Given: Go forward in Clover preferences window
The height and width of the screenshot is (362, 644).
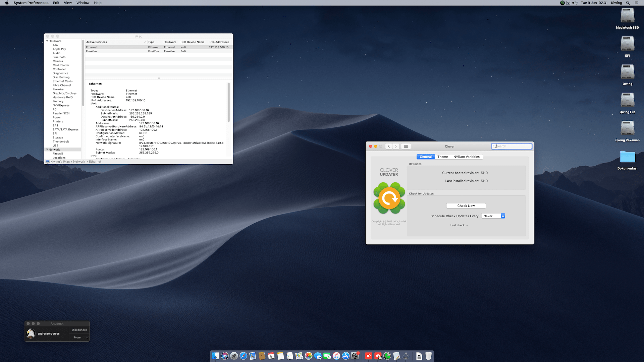Looking at the screenshot, I should point(396,146).
